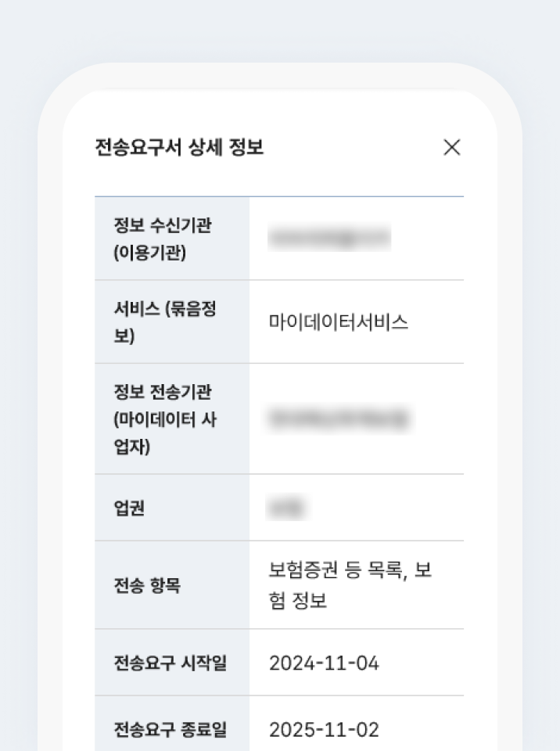Click the 2025-11-02 end date
Viewport: 560px width, 751px height.
click(324, 730)
